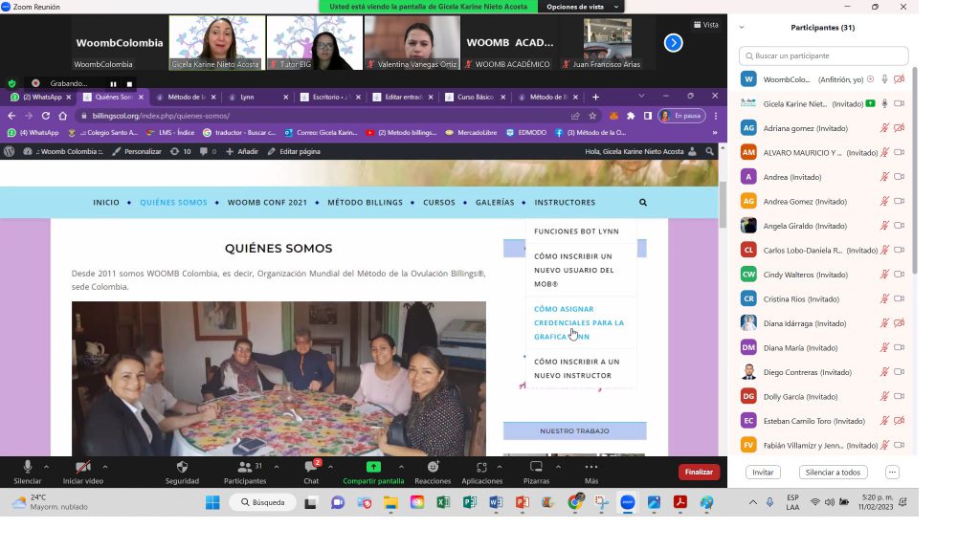
Task: Click Invitar button in participants panel
Action: pyautogui.click(x=763, y=473)
